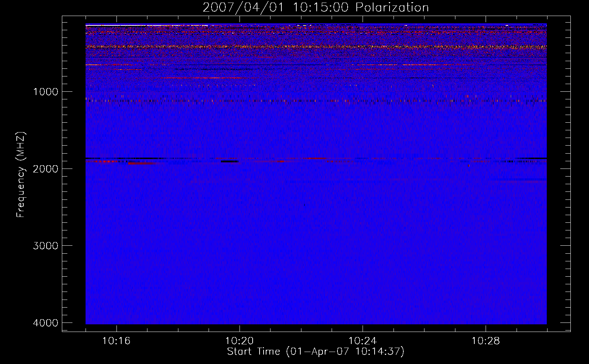Click the 'Start Time (01-Apr-07 10:14:37)' label
Image resolution: width=589 pixels, height=364 pixels.
tap(316, 352)
